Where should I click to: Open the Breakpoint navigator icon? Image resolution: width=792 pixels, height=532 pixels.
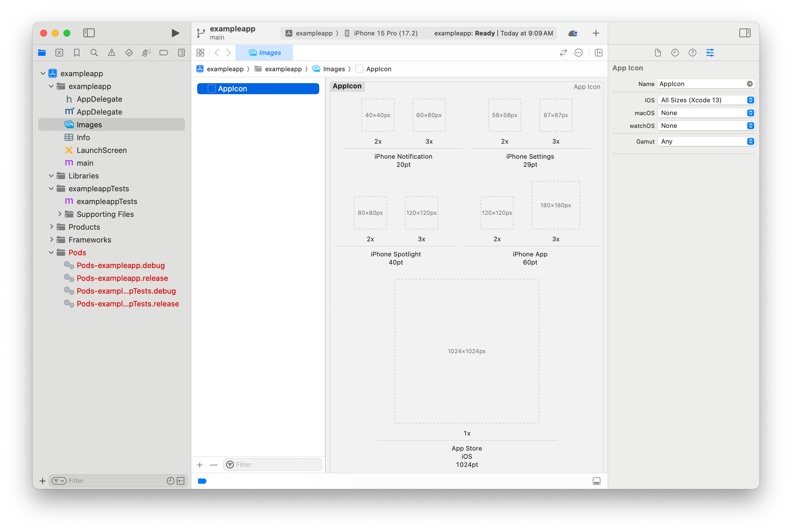coord(164,53)
